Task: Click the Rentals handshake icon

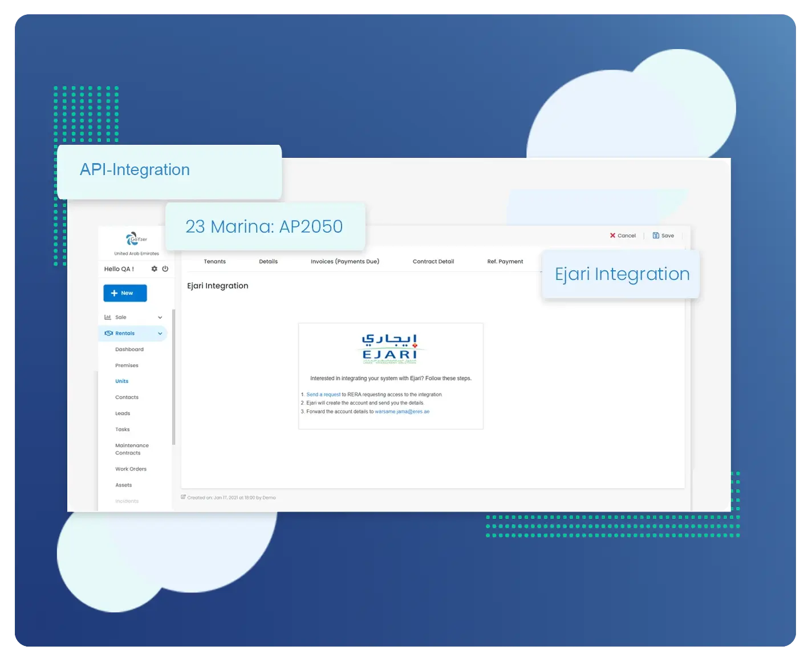Action: [x=108, y=334]
